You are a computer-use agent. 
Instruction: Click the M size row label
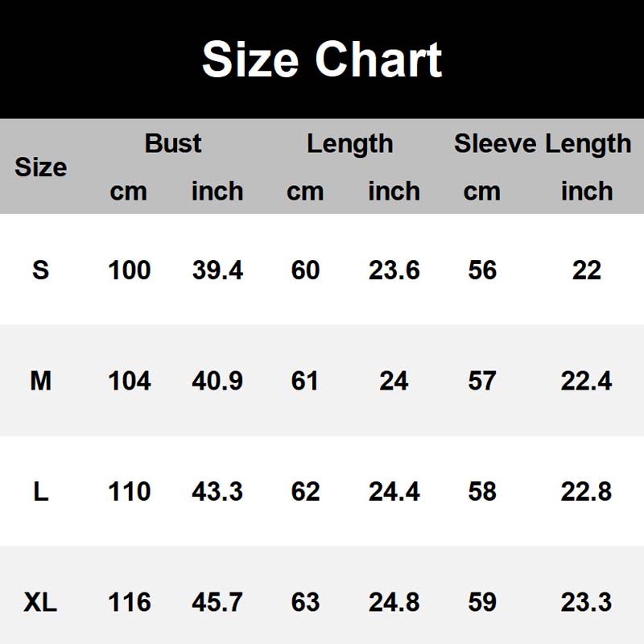pyautogui.click(x=40, y=380)
